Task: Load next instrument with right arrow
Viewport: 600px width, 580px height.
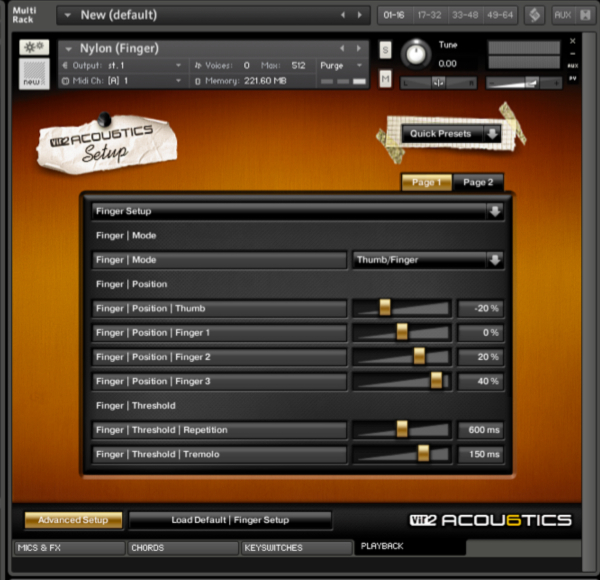Action: [359, 48]
